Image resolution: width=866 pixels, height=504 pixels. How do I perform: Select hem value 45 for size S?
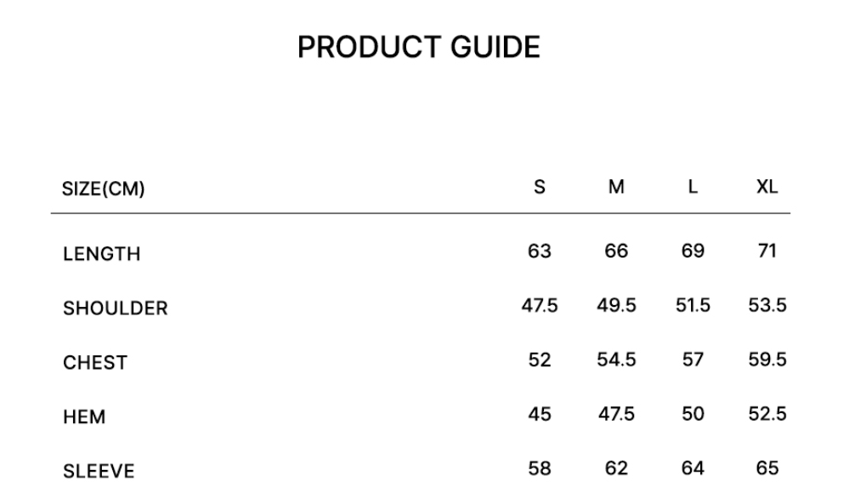coord(540,415)
